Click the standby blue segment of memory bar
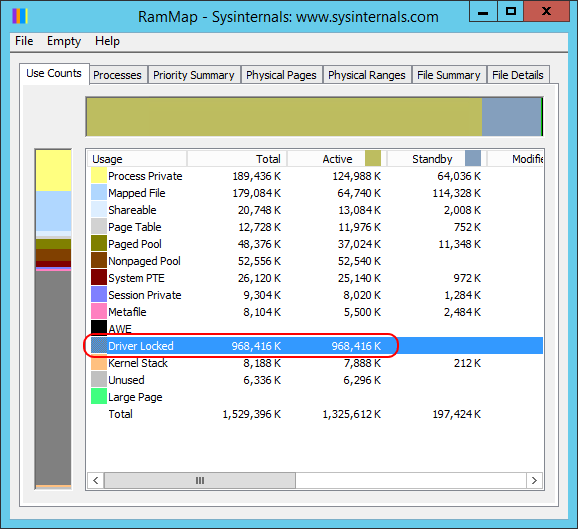 point(512,117)
